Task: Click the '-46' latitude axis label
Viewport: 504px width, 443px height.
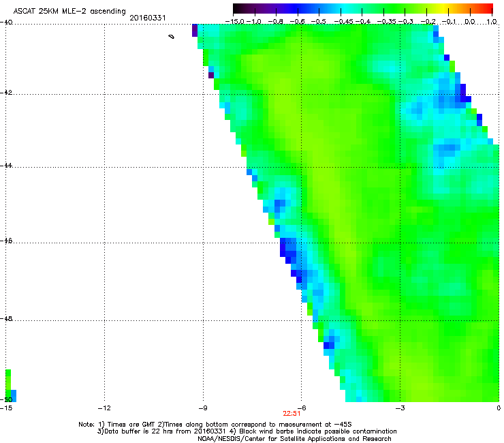Action: click(6, 241)
